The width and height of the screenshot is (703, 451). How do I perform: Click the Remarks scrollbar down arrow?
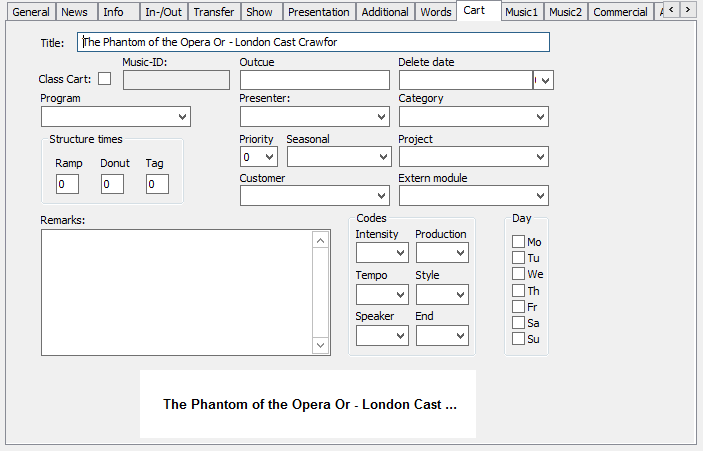pos(320,345)
